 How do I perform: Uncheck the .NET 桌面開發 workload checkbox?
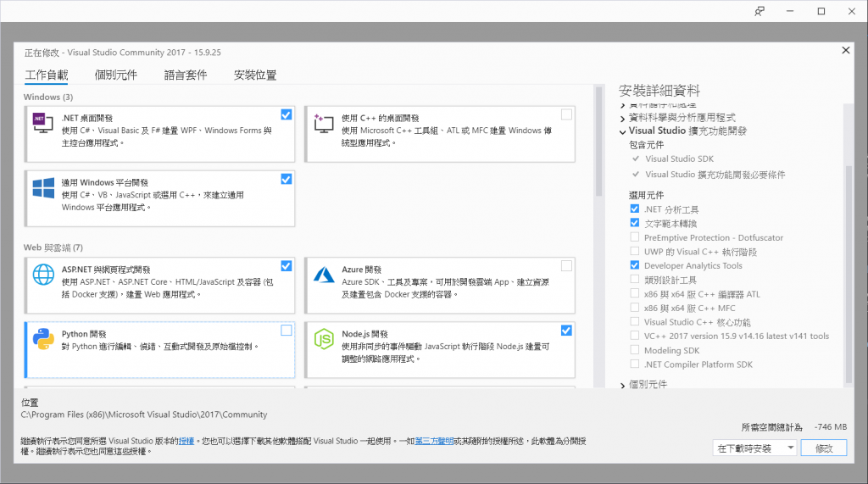(x=287, y=114)
